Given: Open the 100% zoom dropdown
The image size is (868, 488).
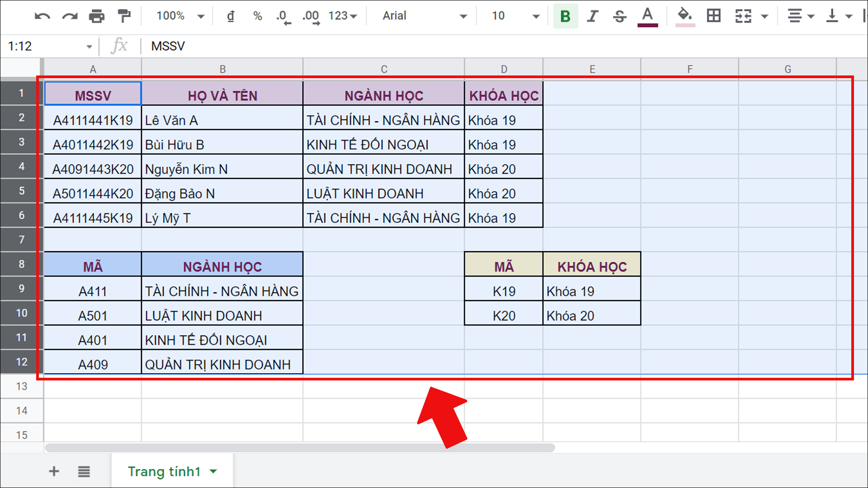Looking at the screenshot, I should coord(180,16).
